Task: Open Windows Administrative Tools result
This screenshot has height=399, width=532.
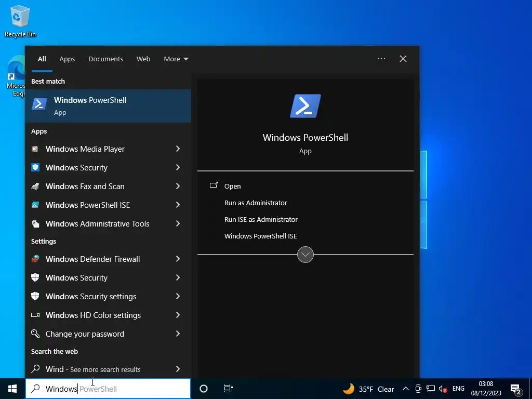Action: tap(108, 223)
